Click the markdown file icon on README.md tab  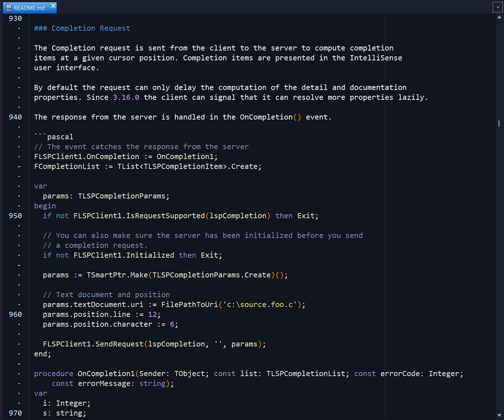tap(9, 8)
